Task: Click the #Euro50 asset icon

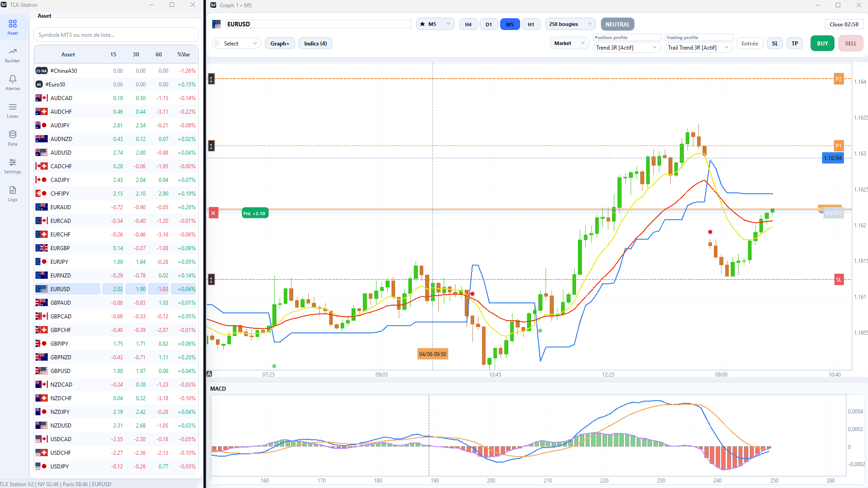Action: 39,85
